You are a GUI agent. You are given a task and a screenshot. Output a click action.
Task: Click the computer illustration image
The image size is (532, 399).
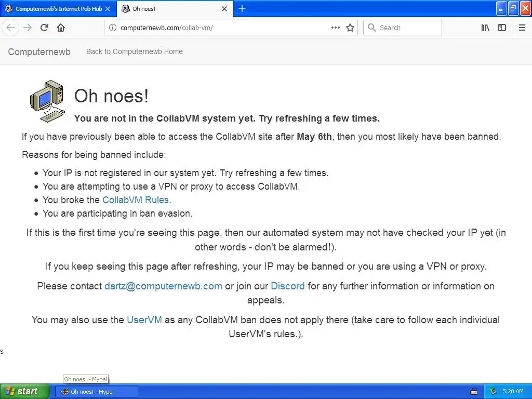click(x=47, y=101)
